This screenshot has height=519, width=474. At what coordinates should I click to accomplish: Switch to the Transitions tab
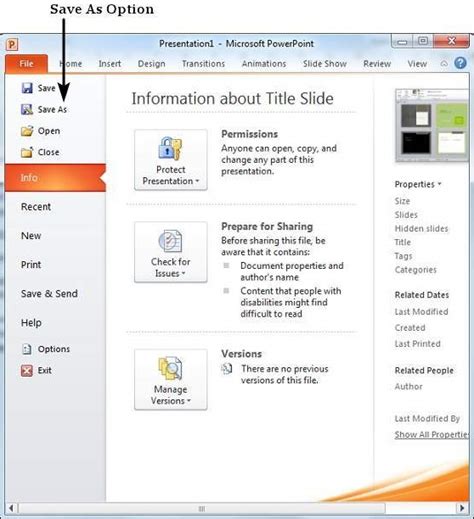click(203, 64)
